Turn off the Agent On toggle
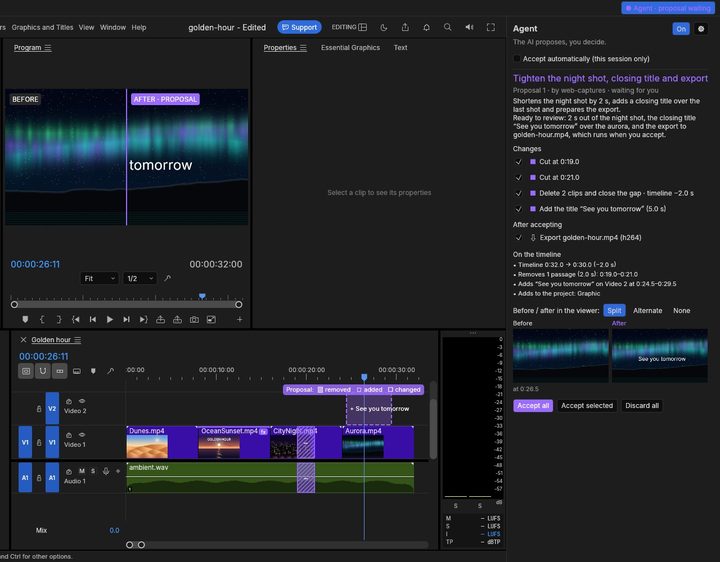The width and height of the screenshot is (720, 562). (x=681, y=29)
